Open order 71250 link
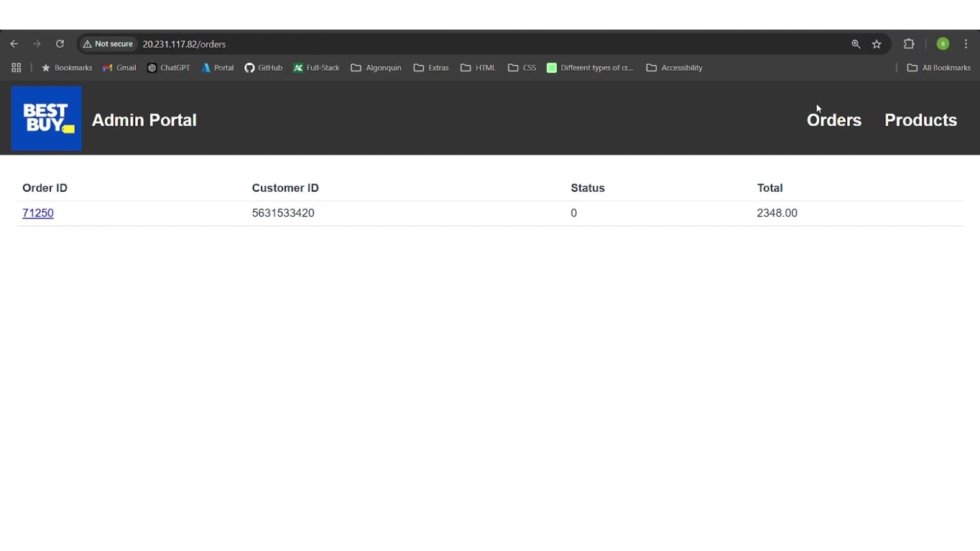This screenshot has height=551, width=980. click(38, 213)
